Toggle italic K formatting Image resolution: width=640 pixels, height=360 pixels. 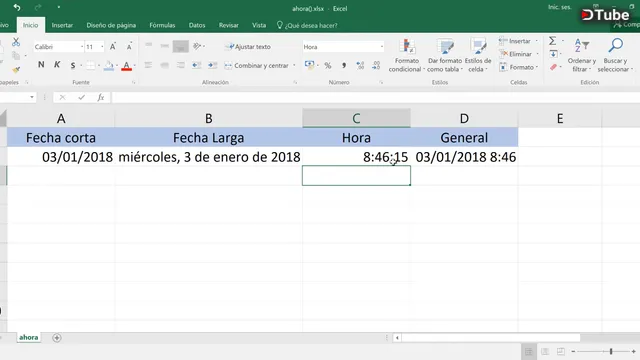57,64
